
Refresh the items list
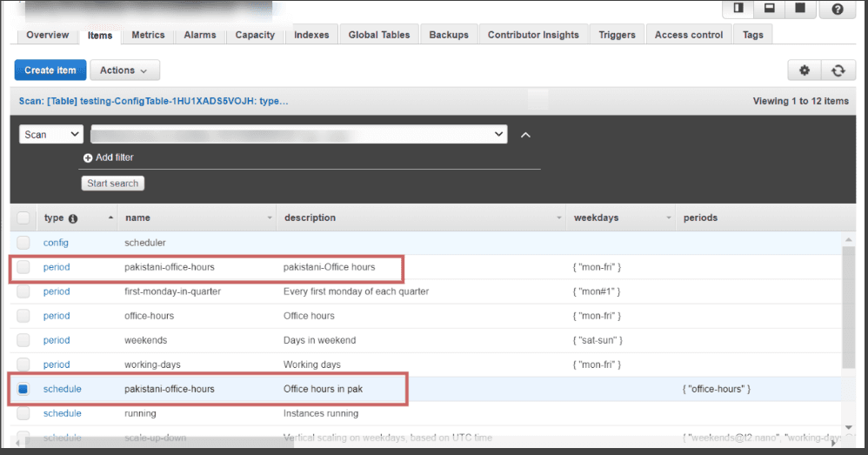point(838,70)
